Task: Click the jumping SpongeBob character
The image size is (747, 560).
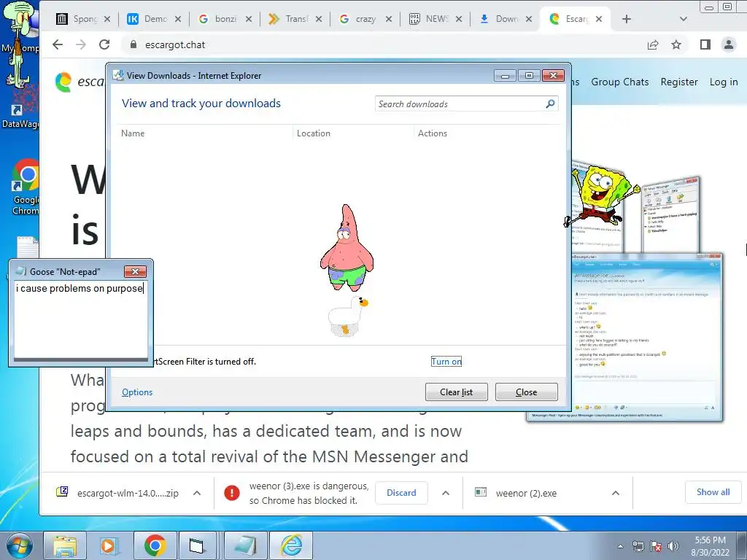Action: [x=601, y=195]
